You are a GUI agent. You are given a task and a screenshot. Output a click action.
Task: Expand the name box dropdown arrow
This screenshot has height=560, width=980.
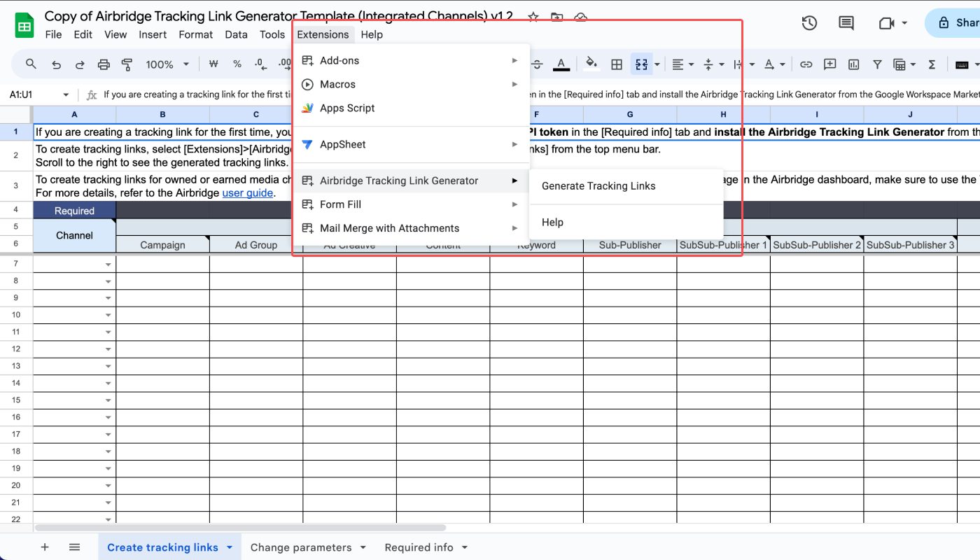point(66,94)
